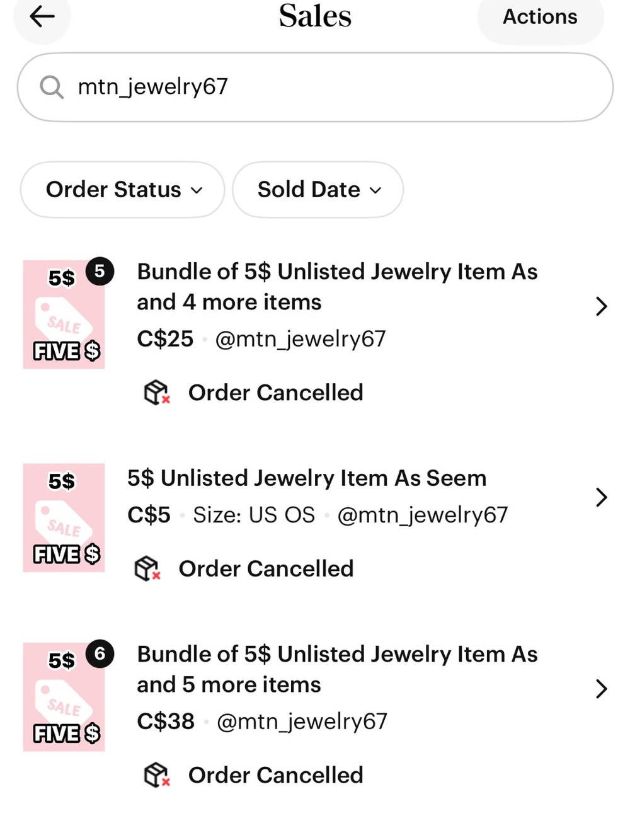
Task: Expand the Order Status filter
Action: tap(123, 190)
